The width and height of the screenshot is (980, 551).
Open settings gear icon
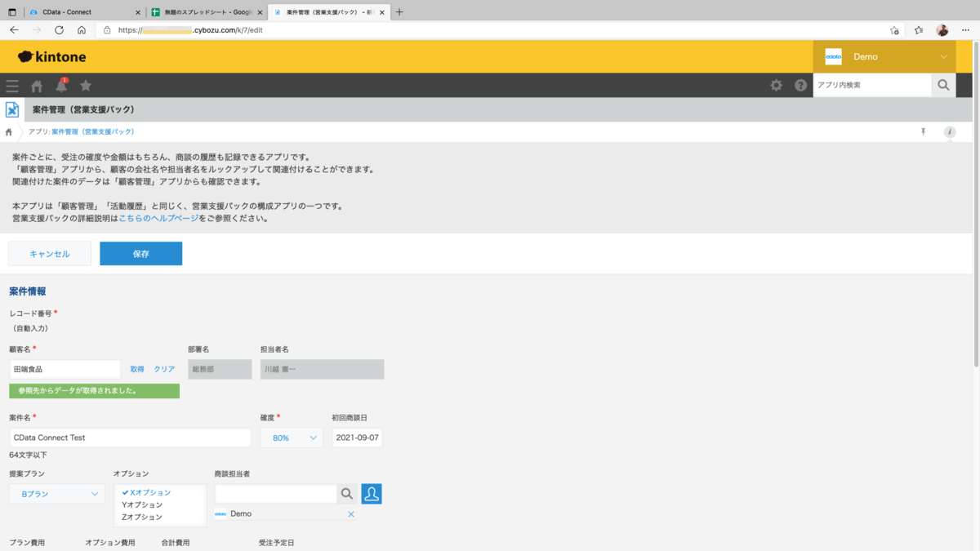pyautogui.click(x=777, y=85)
